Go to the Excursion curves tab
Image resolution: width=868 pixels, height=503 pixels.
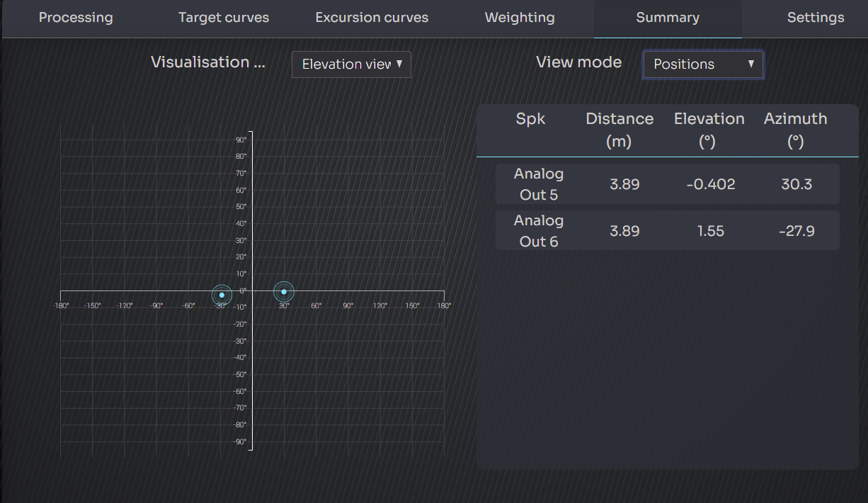[372, 18]
